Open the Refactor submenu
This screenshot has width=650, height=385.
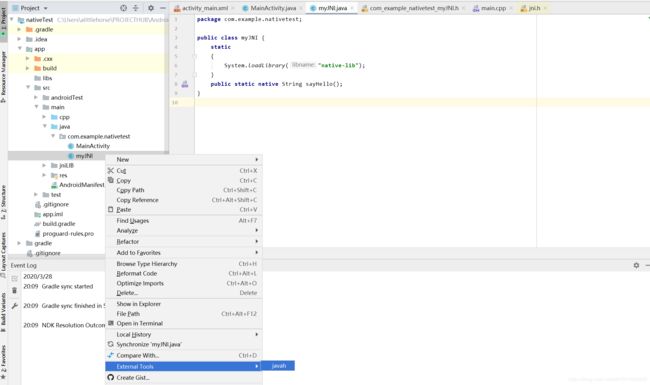coord(184,242)
